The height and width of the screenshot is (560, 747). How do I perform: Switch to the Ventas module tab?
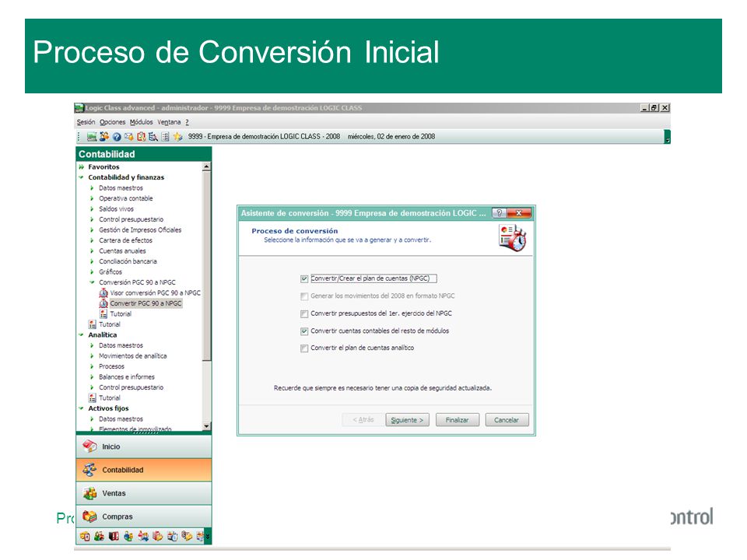click(x=143, y=493)
